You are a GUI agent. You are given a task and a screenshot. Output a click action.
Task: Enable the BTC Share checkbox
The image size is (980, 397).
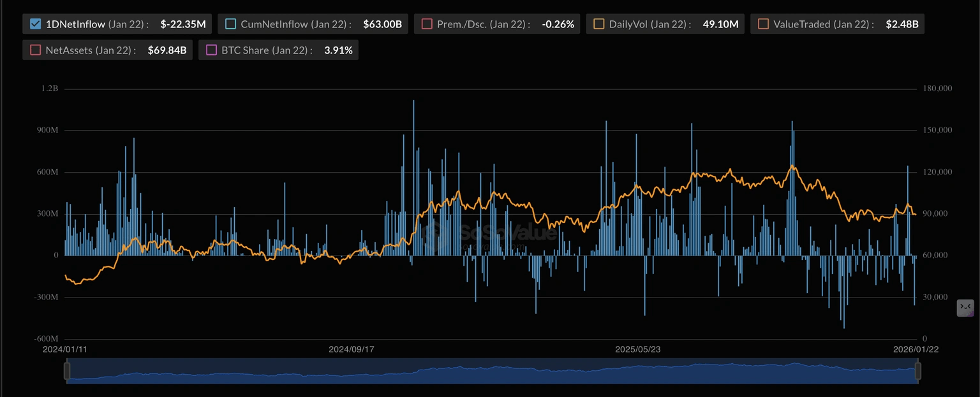click(x=211, y=50)
